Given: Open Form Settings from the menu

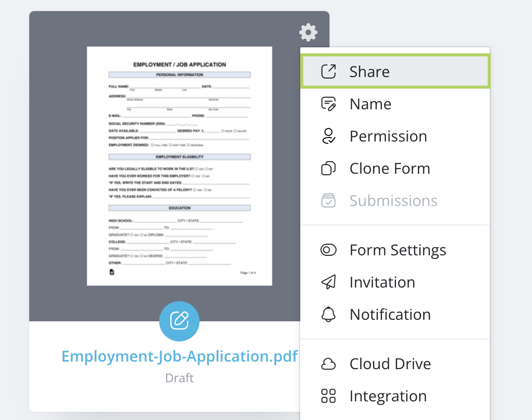Looking at the screenshot, I should 397,250.
